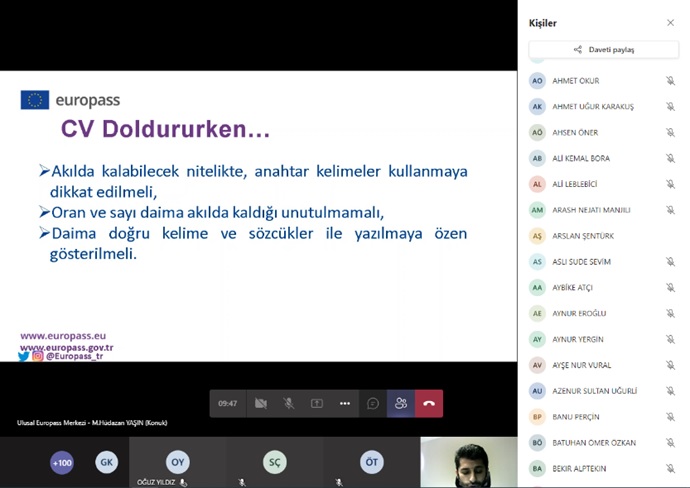This screenshot has height=488, width=690.
Task: Click muted mic icon beside Banu Perçin
Action: point(670,417)
